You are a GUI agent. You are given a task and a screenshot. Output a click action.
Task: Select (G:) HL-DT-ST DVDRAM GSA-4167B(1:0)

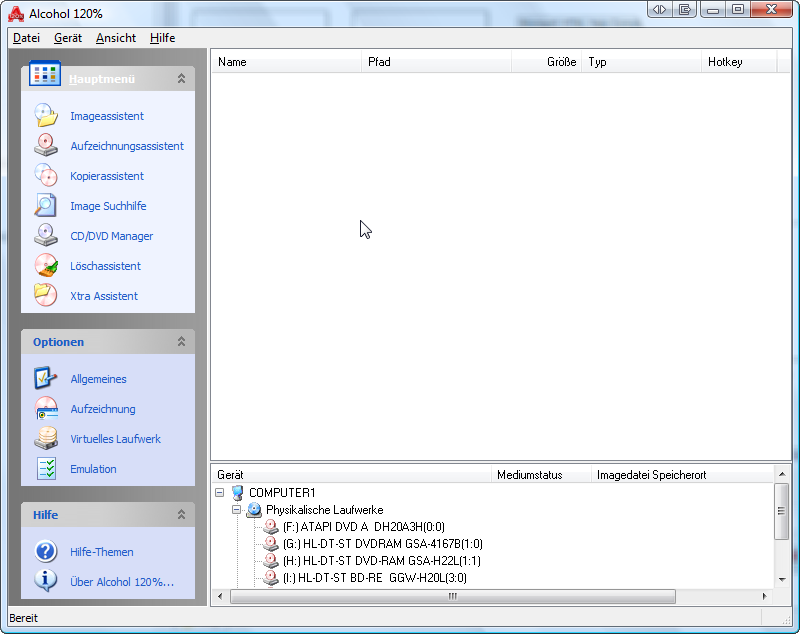point(383,544)
